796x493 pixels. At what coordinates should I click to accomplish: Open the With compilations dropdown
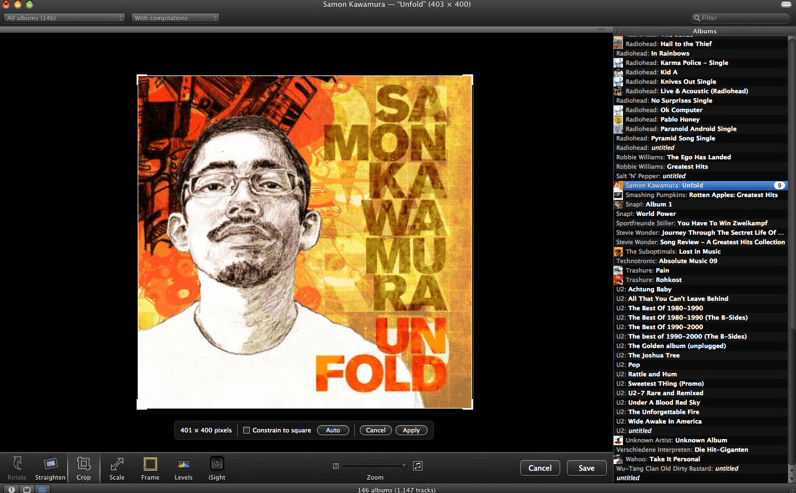coord(175,18)
